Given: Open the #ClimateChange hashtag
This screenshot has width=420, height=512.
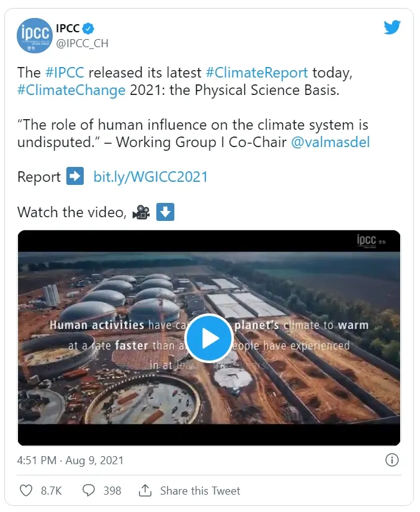Looking at the screenshot, I should pos(71,89).
